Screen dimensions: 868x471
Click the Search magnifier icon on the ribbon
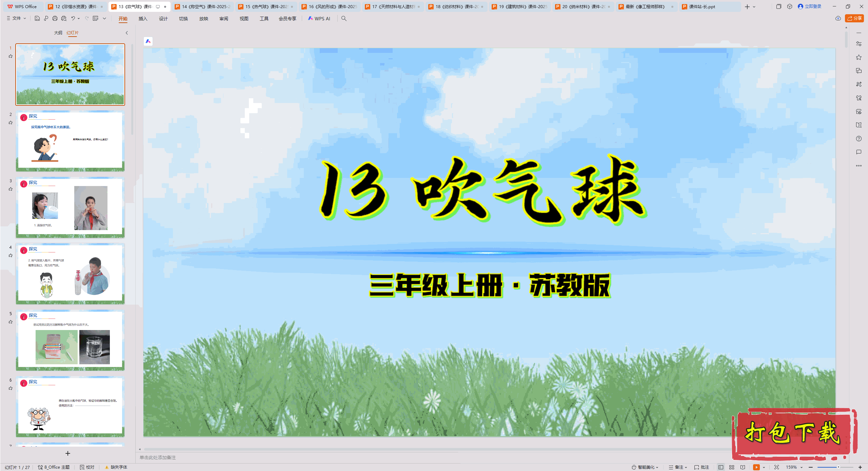343,19
